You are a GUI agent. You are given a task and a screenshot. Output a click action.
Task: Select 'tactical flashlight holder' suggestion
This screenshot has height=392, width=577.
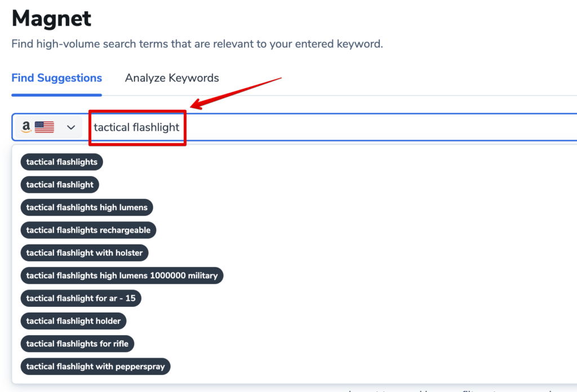[74, 321]
